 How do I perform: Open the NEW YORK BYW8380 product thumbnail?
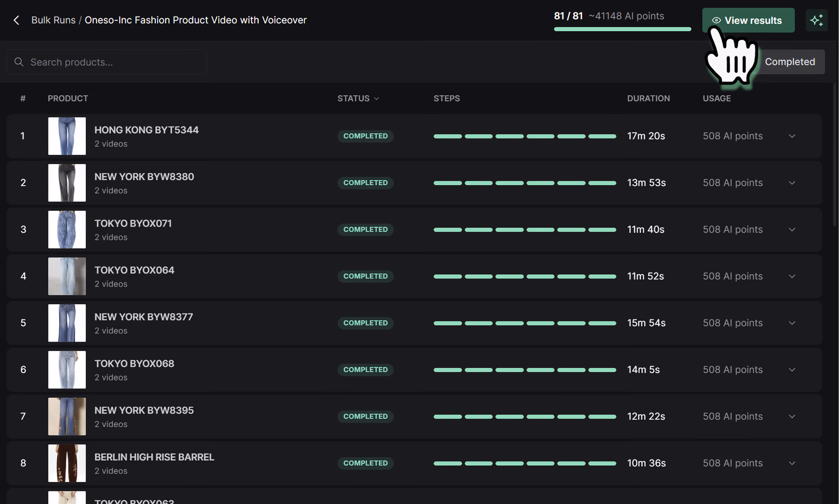tap(67, 183)
